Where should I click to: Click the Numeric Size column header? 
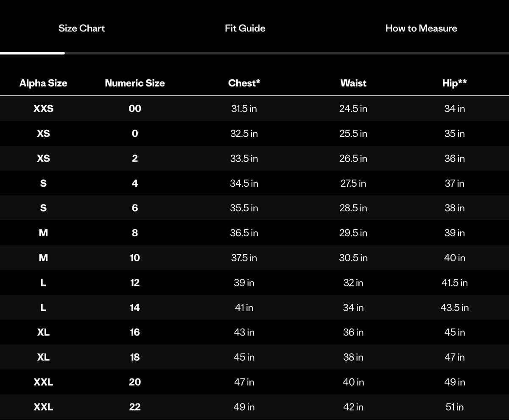pyautogui.click(x=135, y=83)
